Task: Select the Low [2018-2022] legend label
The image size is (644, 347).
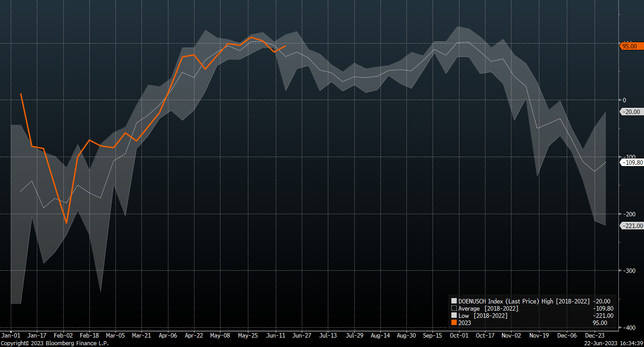Action: pos(483,316)
